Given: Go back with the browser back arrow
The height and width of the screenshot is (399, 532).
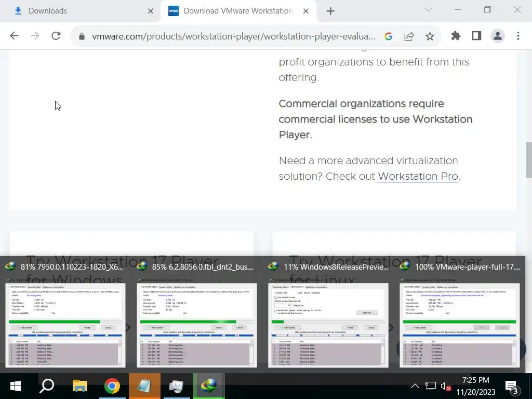Looking at the screenshot, I should pos(14,36).
